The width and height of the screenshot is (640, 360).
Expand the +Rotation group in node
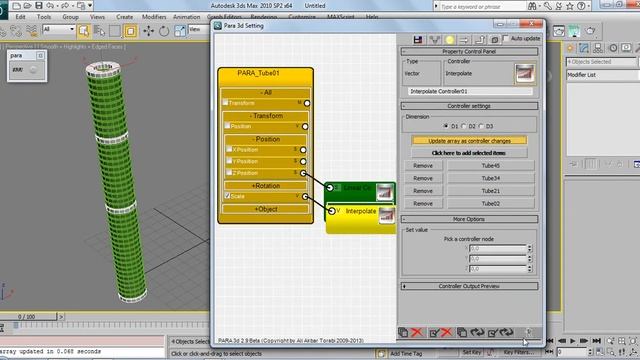pos(265,186)
